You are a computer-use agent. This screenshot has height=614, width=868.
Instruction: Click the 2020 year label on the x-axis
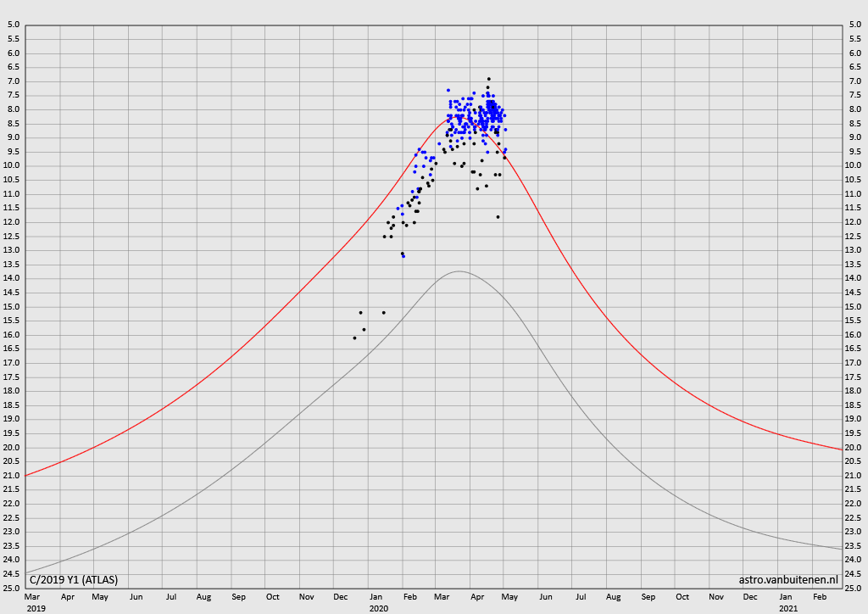378,608
